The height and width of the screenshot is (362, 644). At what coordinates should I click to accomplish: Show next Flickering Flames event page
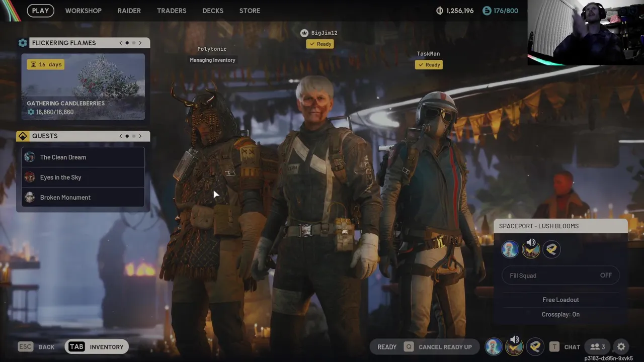tap(140, 43)
